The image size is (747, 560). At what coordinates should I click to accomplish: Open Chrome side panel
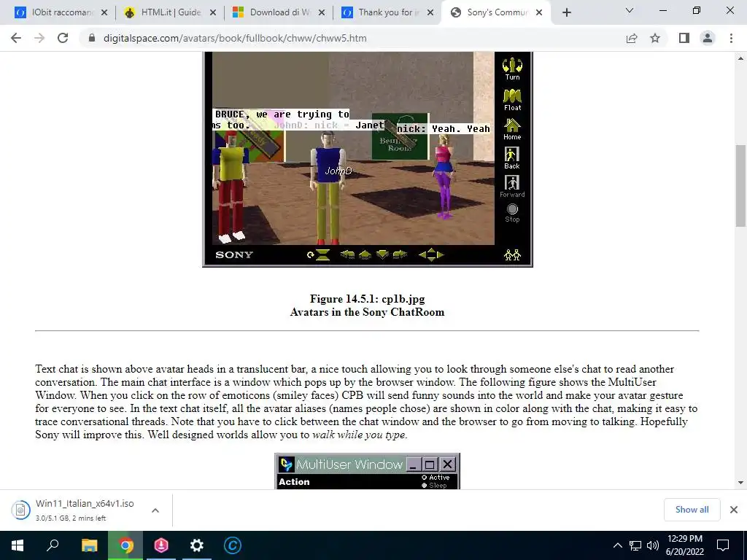point(684,38)
